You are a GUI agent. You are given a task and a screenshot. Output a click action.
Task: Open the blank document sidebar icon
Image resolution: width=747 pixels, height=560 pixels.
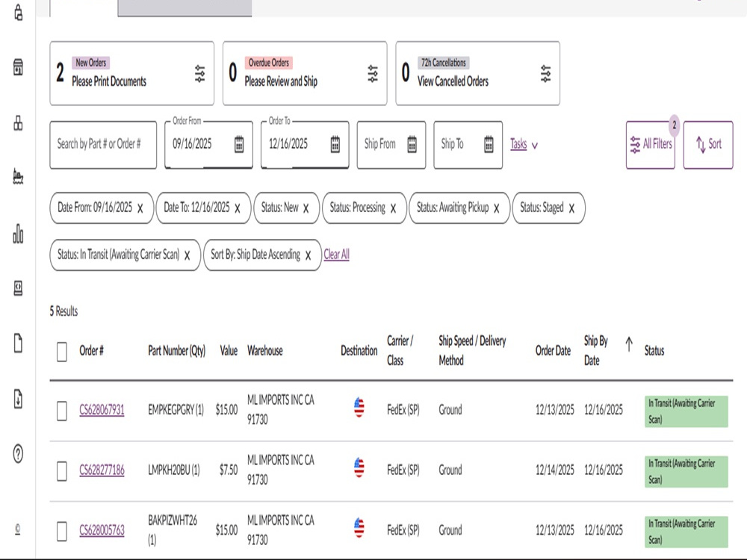pos(18,343)
